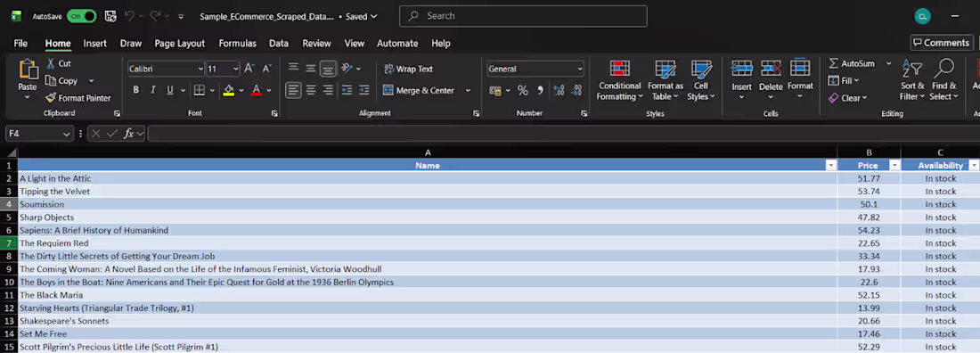Click the Insert Function fx icon
The height and width of the screenshot is (353, 980).
click(128, 134)
